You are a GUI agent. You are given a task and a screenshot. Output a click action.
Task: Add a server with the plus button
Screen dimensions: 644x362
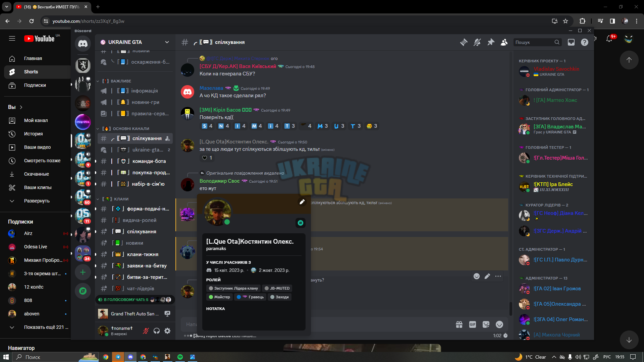coord(83,272)
